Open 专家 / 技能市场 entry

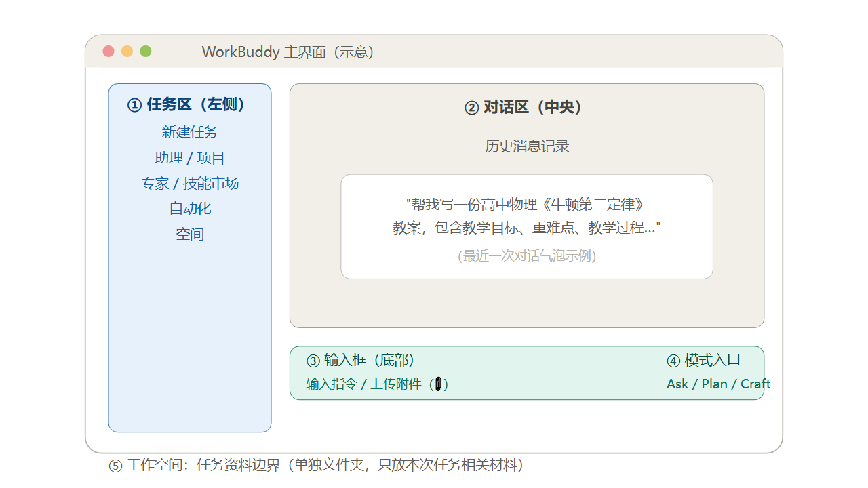(x=190, y=184)
